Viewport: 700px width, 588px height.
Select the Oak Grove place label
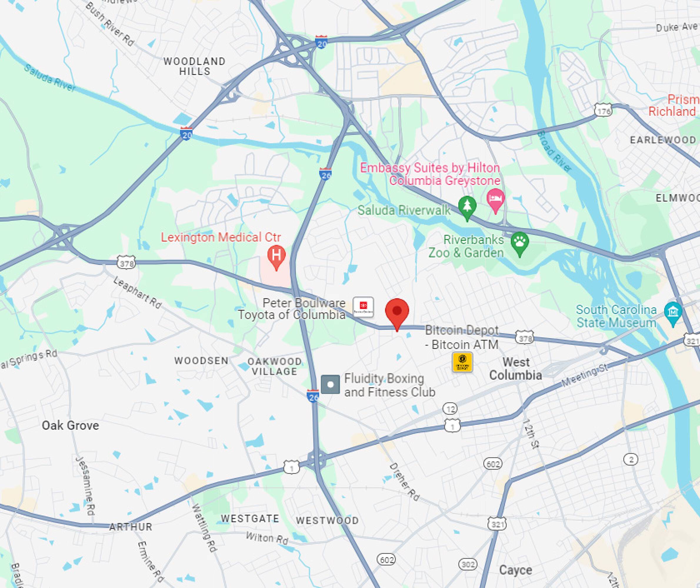[70, 426]
